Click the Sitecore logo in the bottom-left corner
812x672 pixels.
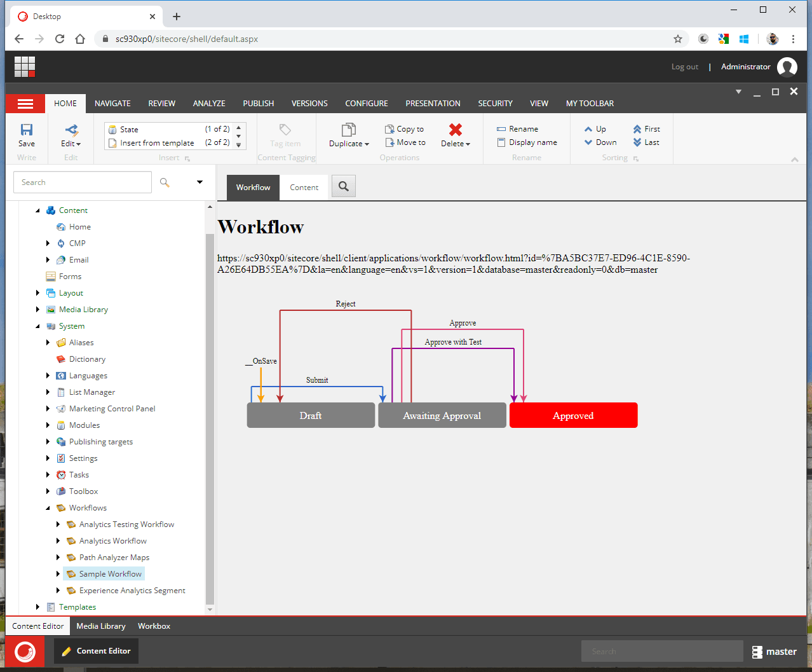[x=24, y=651]
